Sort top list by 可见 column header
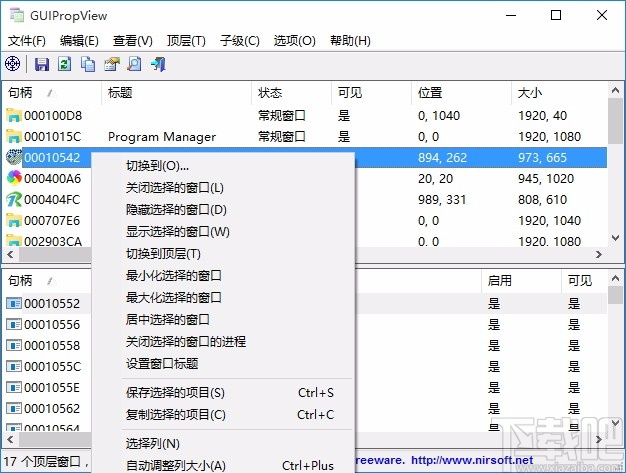 click(371, 93)
